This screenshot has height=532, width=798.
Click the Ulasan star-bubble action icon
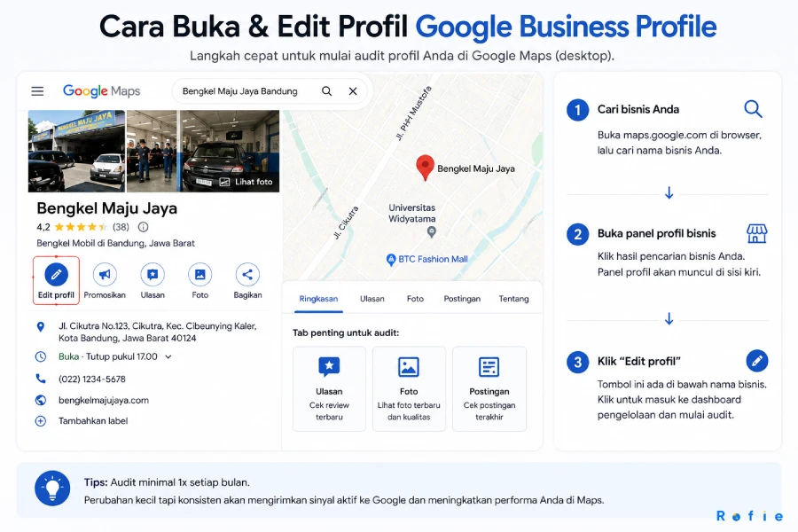pyautogui.click(x=153, y=274)
